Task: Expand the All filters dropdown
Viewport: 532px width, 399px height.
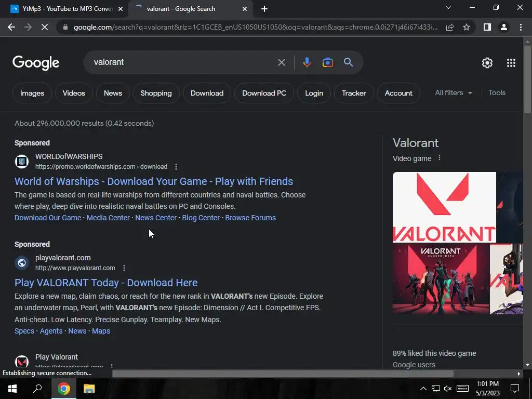Action: click(454, 92)
